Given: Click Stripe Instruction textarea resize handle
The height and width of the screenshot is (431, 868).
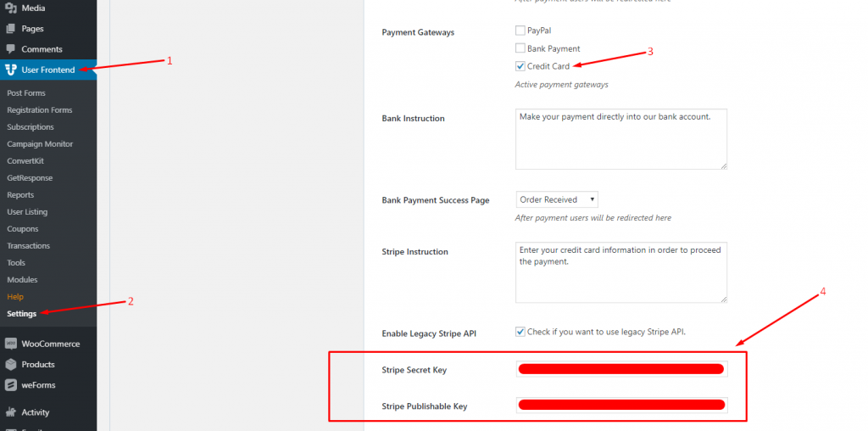Looking at the screenshot, I should coord(724,299).
